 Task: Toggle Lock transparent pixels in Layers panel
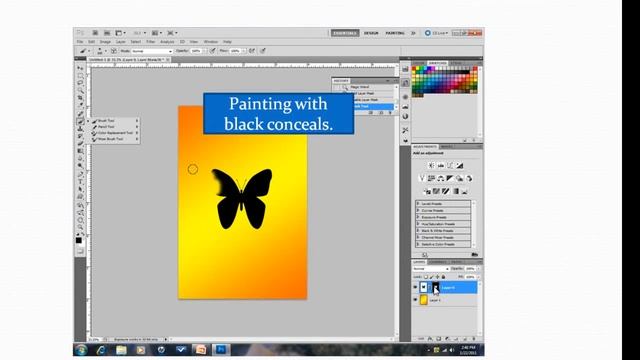tap(426, 277)
